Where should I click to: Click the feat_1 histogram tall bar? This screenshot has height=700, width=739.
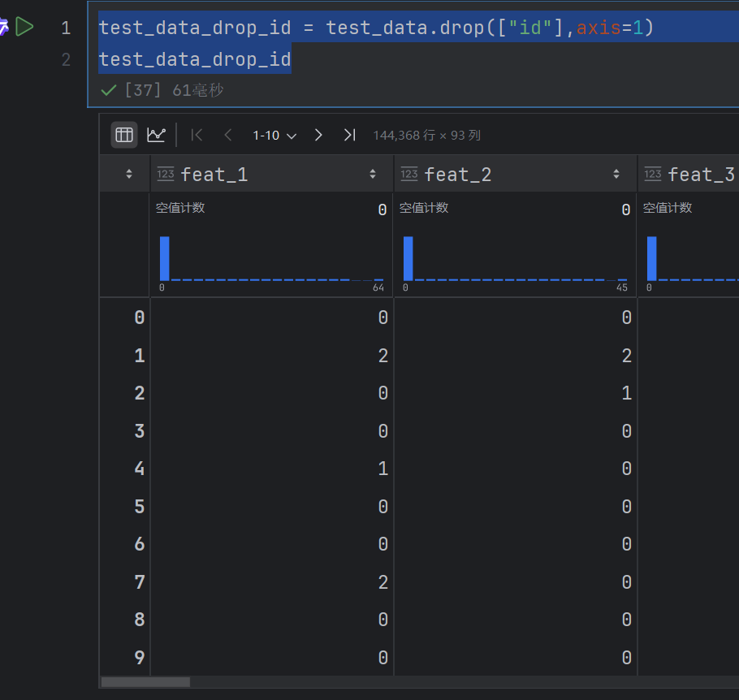(165, 258)
